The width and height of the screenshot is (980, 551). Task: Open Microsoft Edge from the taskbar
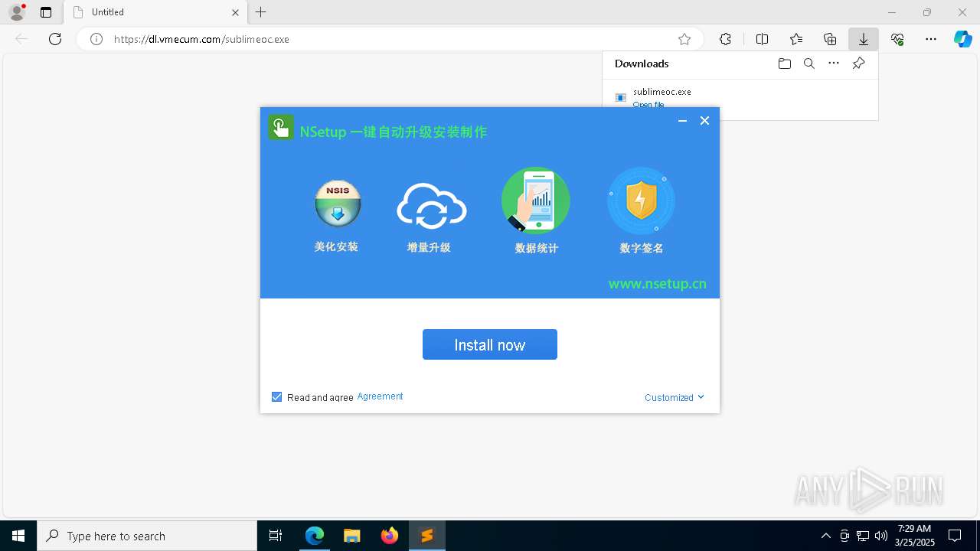pyautogui.click(x=315, y=536)
